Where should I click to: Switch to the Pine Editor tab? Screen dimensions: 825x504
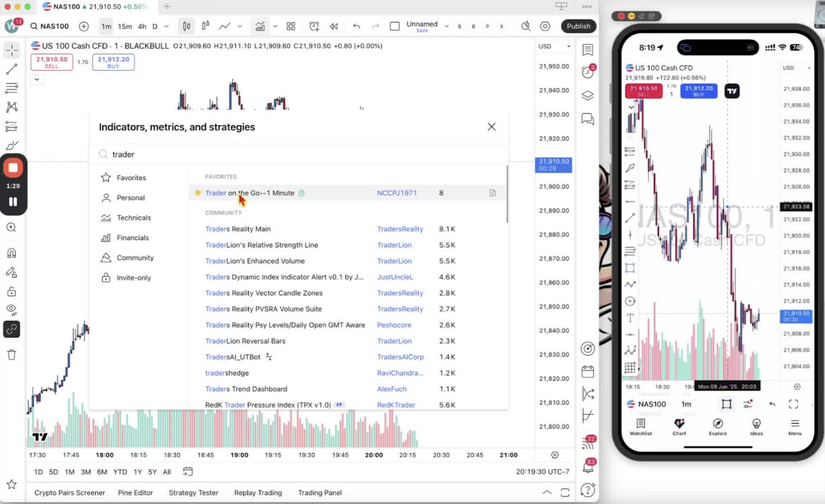pos(135,493)
